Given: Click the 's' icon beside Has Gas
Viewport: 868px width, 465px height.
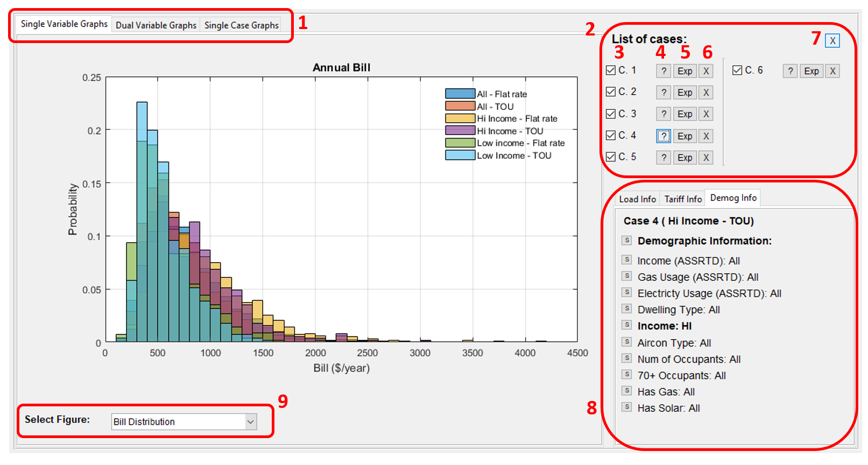Looking at the screenshot, I should pyautogui.click(x=627, y=391).
